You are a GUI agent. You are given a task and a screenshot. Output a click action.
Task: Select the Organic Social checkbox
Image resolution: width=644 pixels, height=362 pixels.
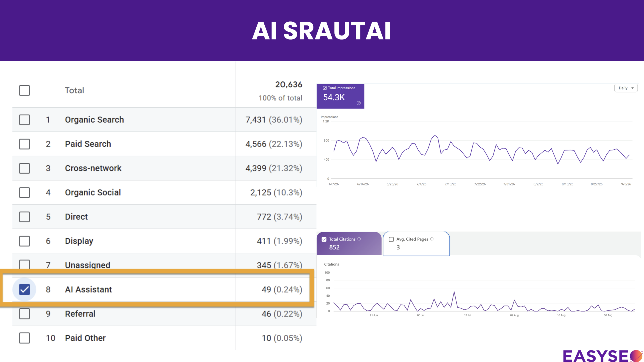tap(24, 193)
